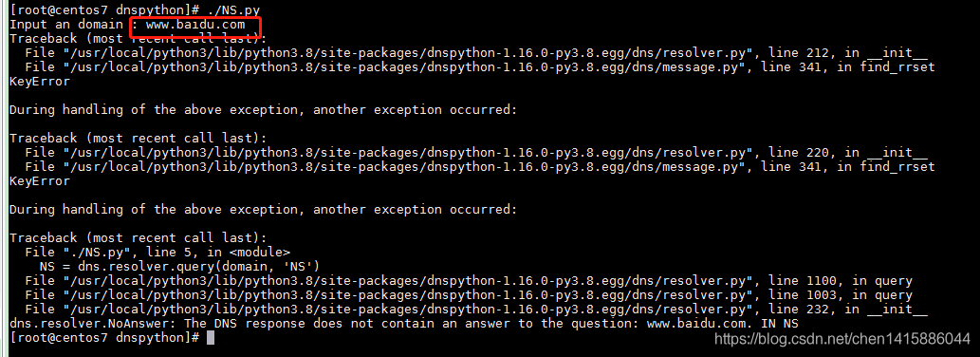Click the first KeyError line
This screenshot has width=980, height=357.
click(x=40, y=82)
